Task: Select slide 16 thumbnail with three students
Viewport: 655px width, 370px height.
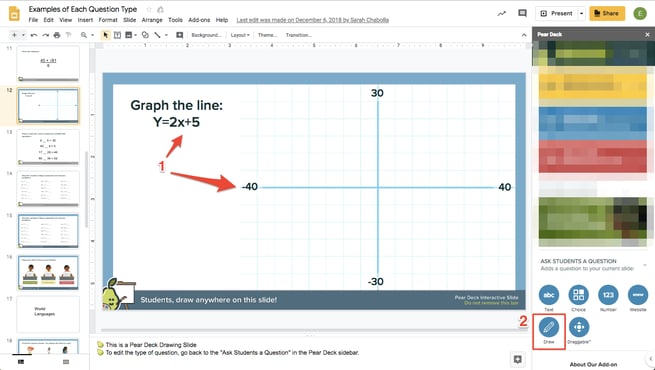Action: tap(48, 272)
